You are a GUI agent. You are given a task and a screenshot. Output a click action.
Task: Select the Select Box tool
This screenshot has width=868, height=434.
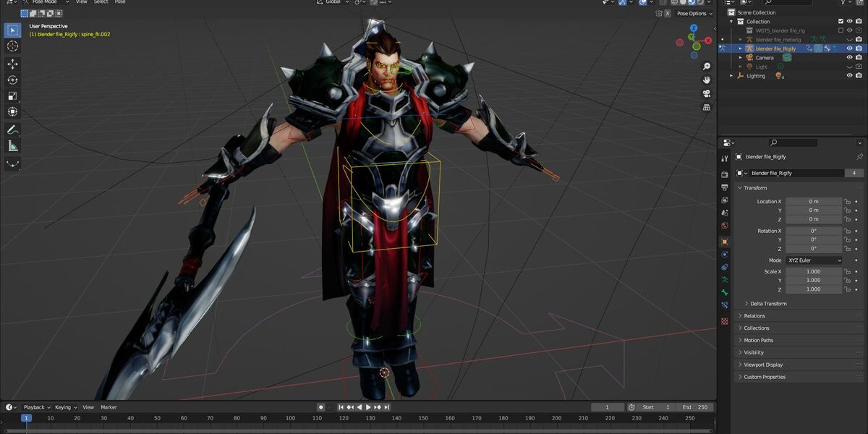[x=12, y=30]
